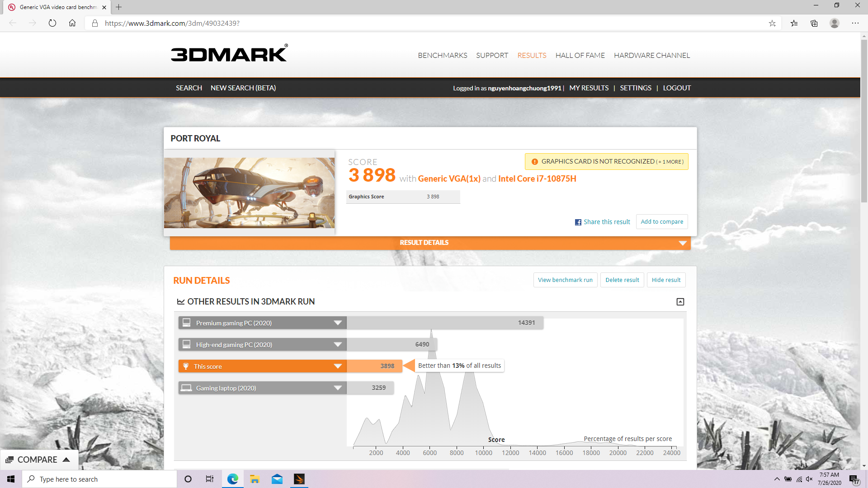
Task: Click the compare stack icon
Action: [x=9, y=460]
